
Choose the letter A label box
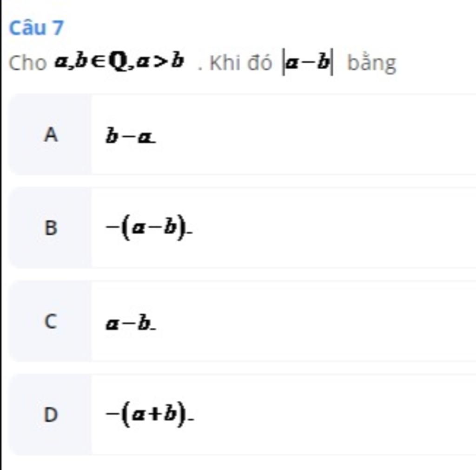(x=50, y=134)
